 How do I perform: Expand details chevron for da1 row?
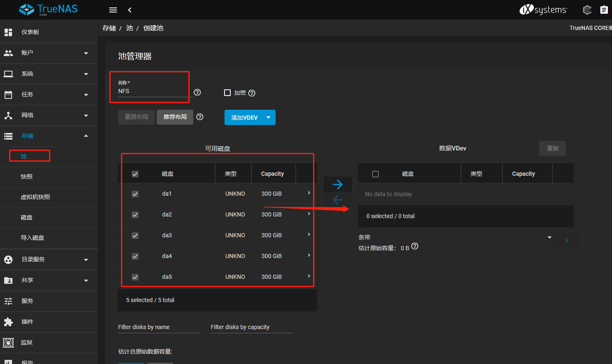click(x=309, y=193)
